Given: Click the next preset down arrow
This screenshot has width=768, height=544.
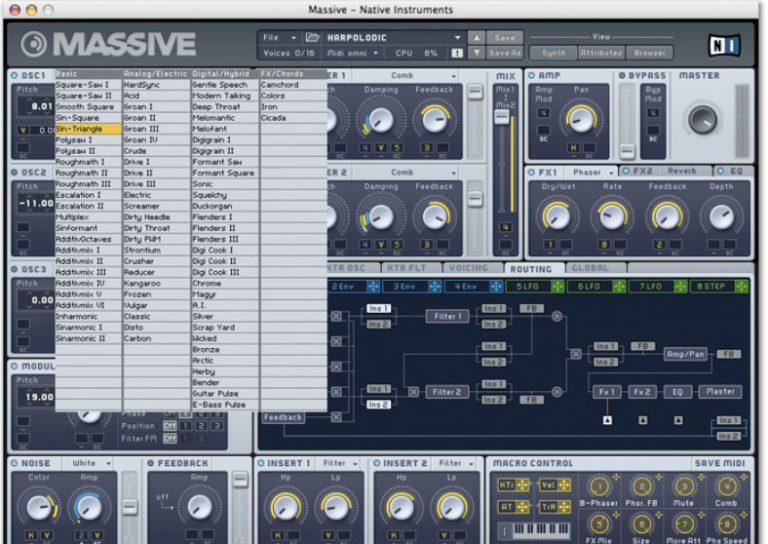Looking at the screenshot, I should point(476,52).
